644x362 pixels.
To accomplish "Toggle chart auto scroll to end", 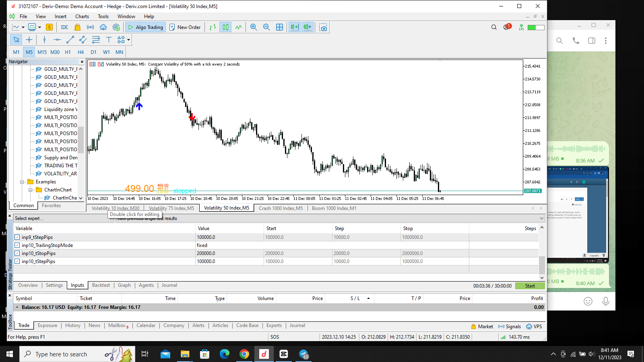I will click(295, 27).
